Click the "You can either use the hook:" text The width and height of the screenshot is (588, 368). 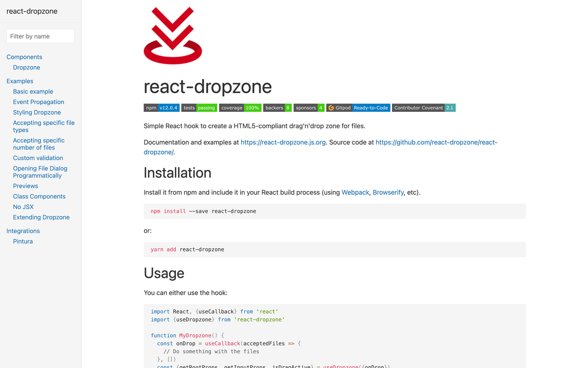186,293
